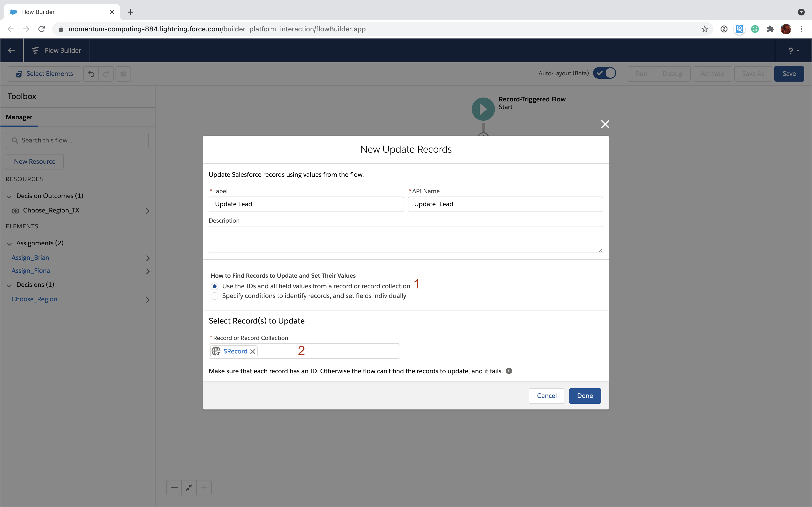The height and width of the screenshot is (507, 812).
Task: Click the zoom out minus icon
Action: click(174, 488)
